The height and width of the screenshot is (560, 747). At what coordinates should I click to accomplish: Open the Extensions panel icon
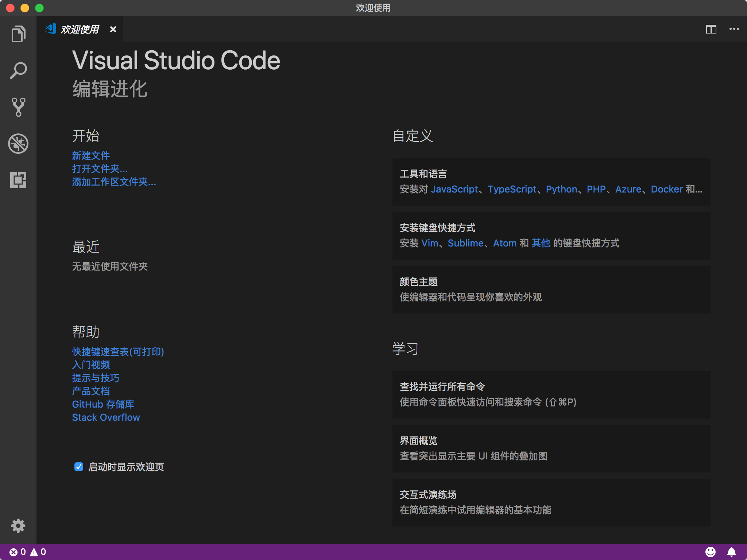tap(18, 179)
